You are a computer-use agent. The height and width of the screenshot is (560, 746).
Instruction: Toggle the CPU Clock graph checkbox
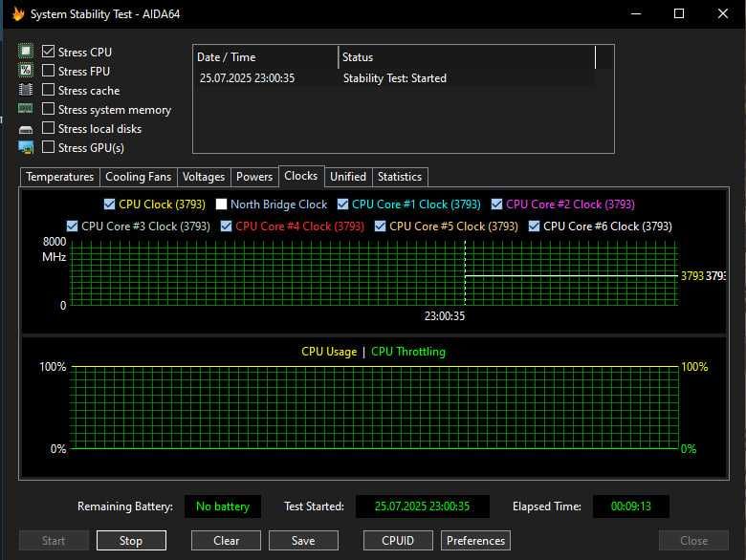[109, 204]
